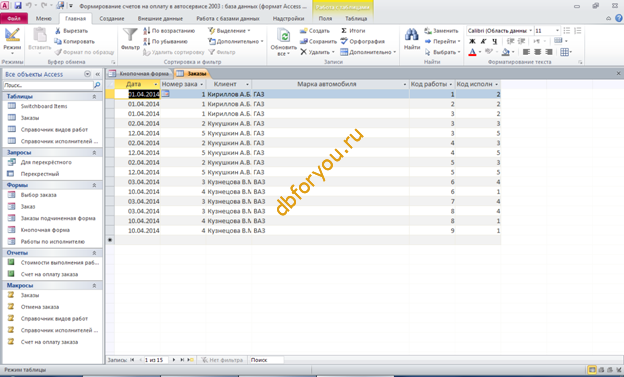Toggle bold Ж formatting

point(472,41)
